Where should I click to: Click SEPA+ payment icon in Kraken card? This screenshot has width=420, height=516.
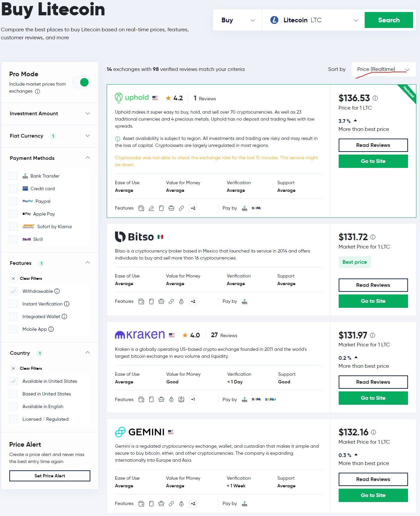pyautogui.click(x=271, y=399)
